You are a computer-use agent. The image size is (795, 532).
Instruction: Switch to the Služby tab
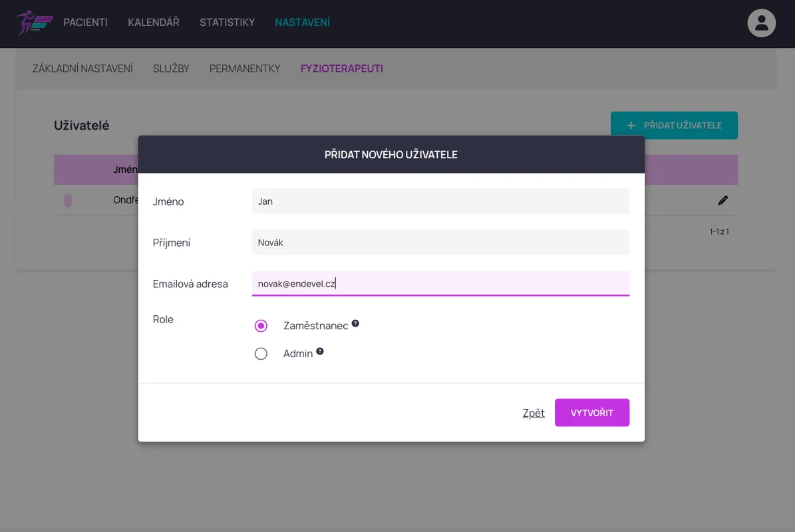tap(171, 68)
